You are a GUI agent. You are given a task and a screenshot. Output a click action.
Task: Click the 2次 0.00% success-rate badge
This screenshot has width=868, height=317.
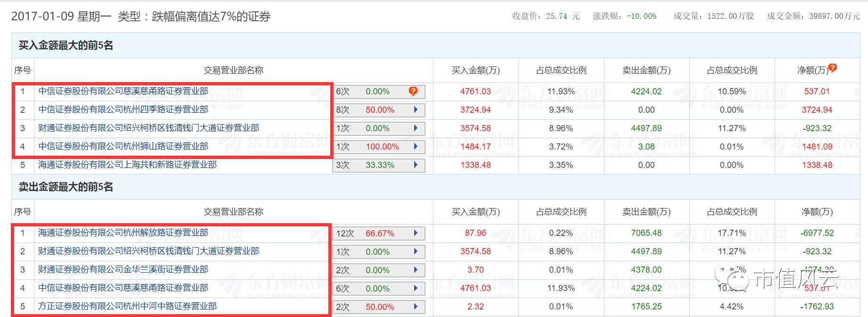[x=379, y=270]
